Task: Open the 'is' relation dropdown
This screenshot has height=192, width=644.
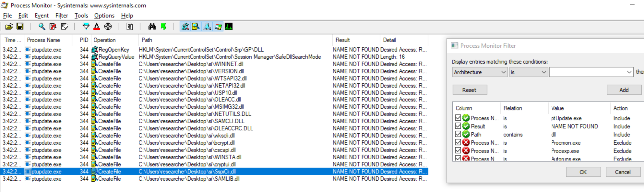Action: (x=529, y=72)
